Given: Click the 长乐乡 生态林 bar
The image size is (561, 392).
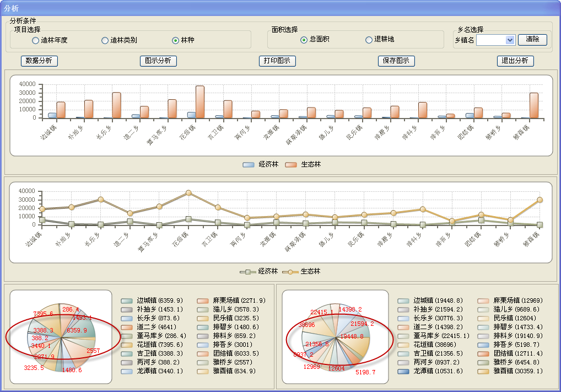Looking at the screenshot, I should (x=117, y=105).
